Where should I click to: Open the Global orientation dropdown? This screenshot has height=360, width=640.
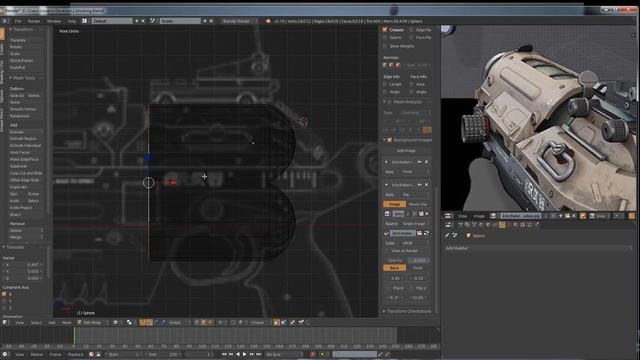(x=178, y=322)
